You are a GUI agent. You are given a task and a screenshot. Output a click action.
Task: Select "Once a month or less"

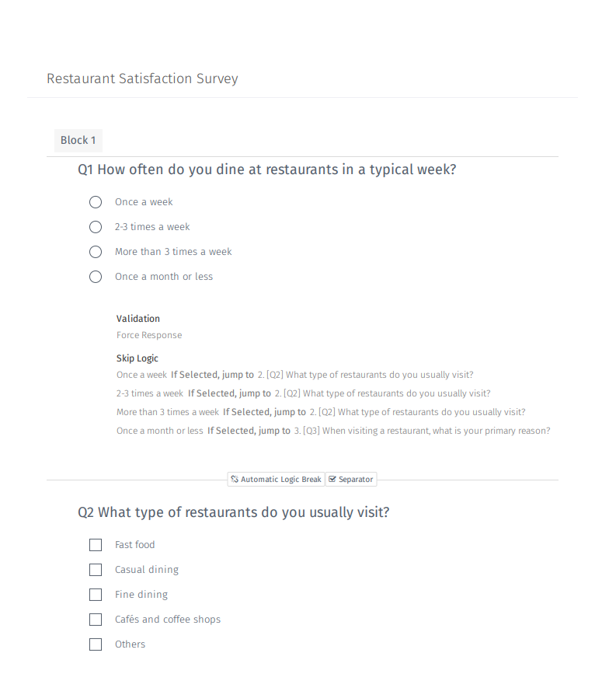point(95,276)
